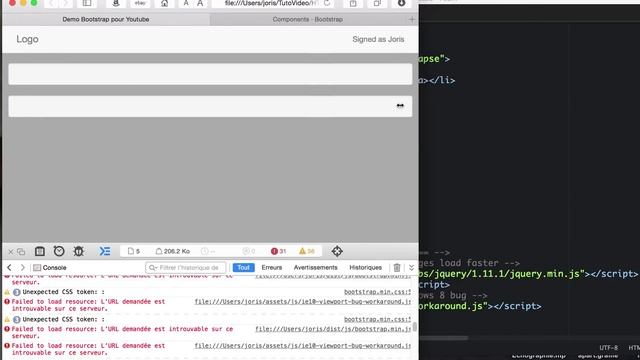The width and height of the screenshot is (640, 360).
Task: Increase text size with large A
Action: pyautogui.click(x=200, y=3)
